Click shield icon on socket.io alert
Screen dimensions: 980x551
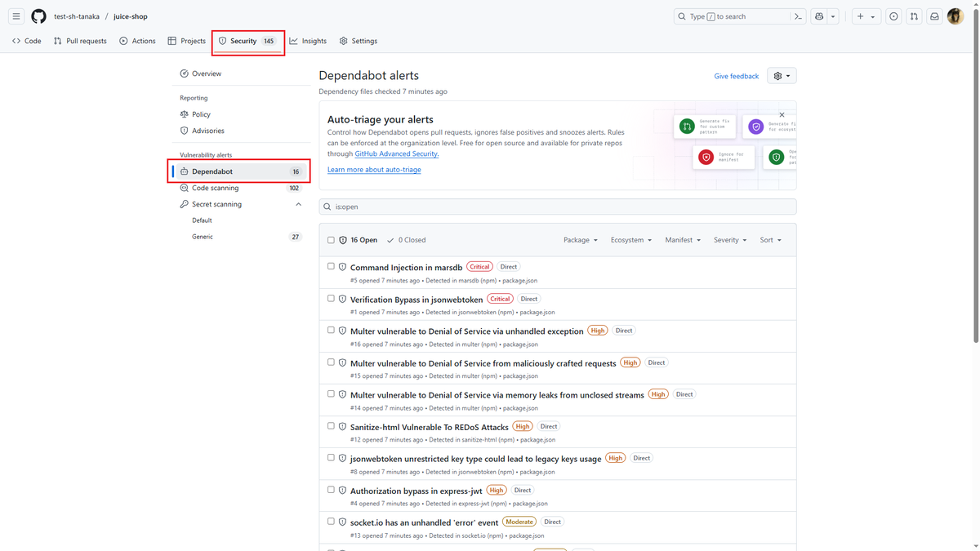click(342, 522)
